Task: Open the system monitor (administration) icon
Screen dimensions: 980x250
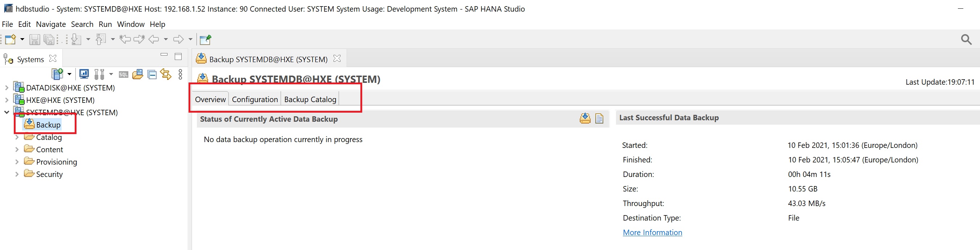Action: click(84, 74)
